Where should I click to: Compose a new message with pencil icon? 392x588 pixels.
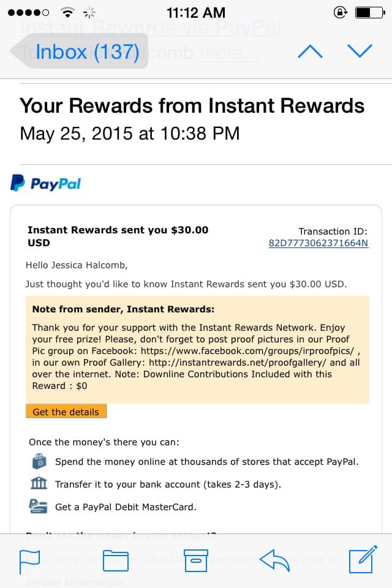click(363, 559)
